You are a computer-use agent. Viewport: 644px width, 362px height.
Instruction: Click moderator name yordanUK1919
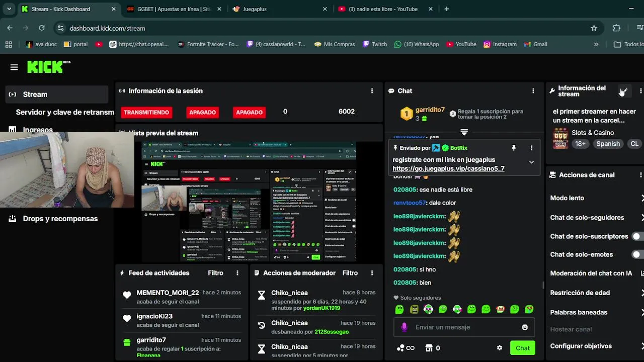click(321, 308)
